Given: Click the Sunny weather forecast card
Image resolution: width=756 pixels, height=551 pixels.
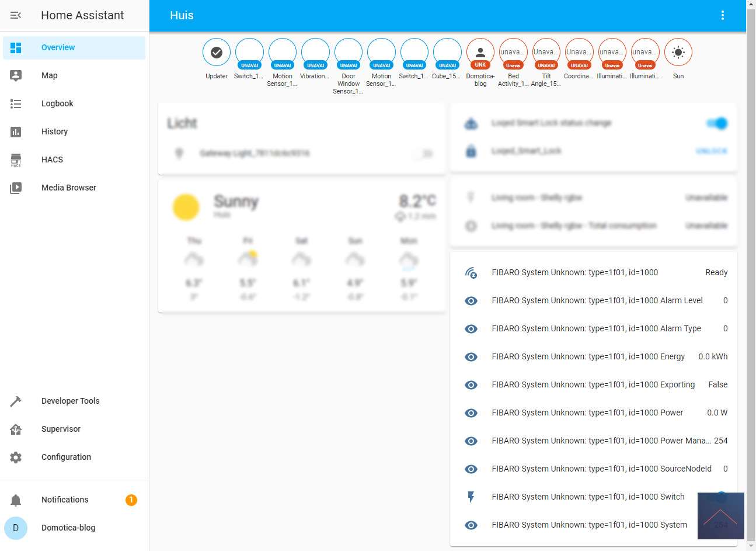Looking at the screenshot, I should click(x=302, y=245).
